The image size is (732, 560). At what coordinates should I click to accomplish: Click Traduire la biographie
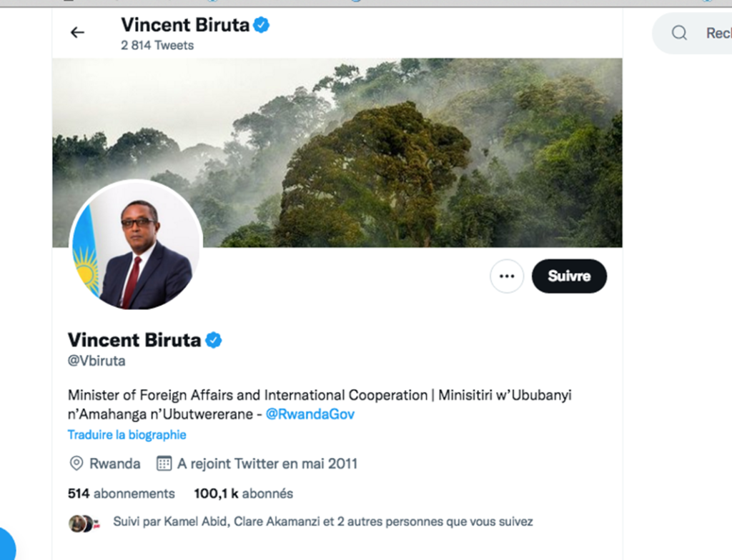pyautogui.click(x=127, y=434)
